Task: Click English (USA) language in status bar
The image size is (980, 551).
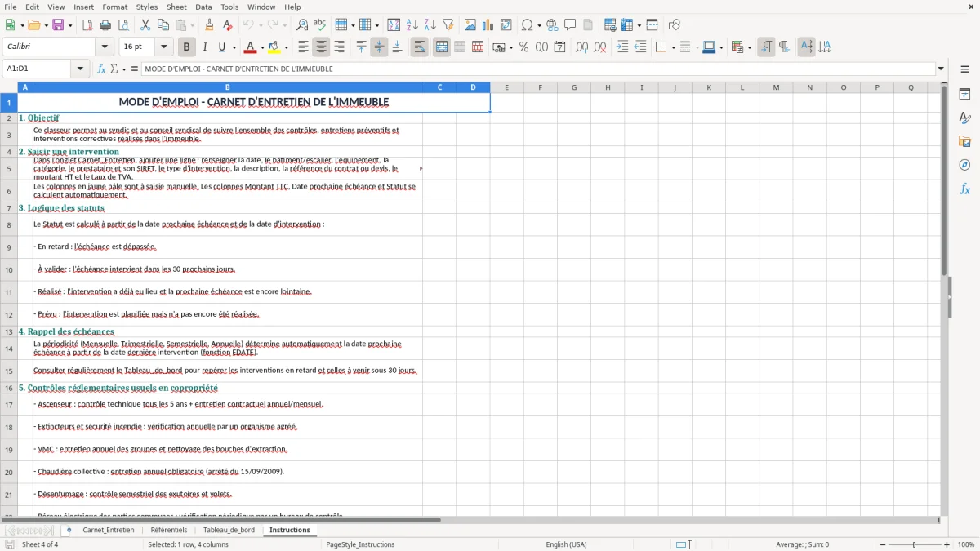Action: tap(566, 544)
